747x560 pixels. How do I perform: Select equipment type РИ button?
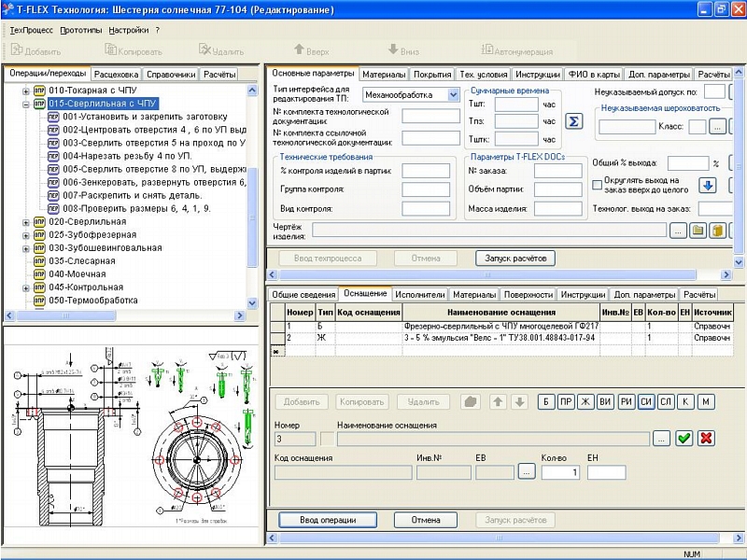click(x=626, y=402)
